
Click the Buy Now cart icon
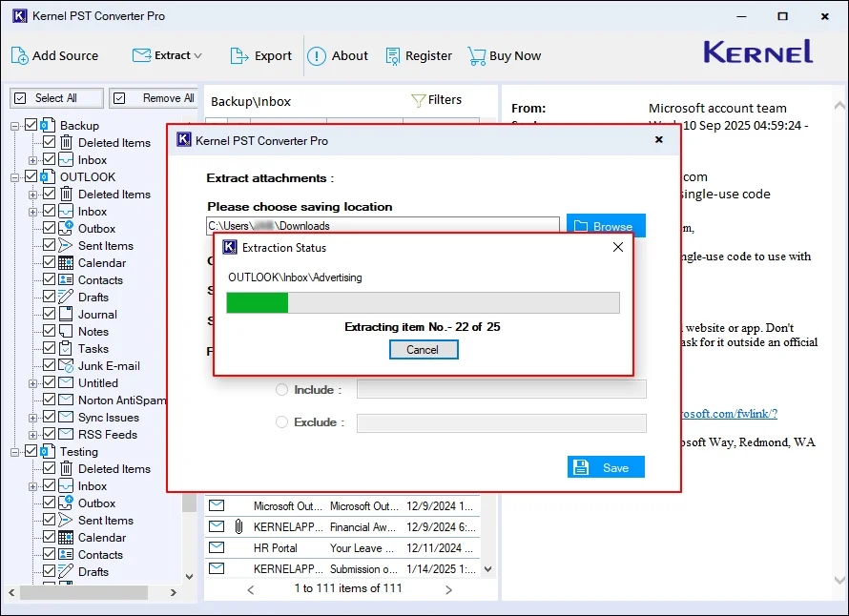[476, 55]
